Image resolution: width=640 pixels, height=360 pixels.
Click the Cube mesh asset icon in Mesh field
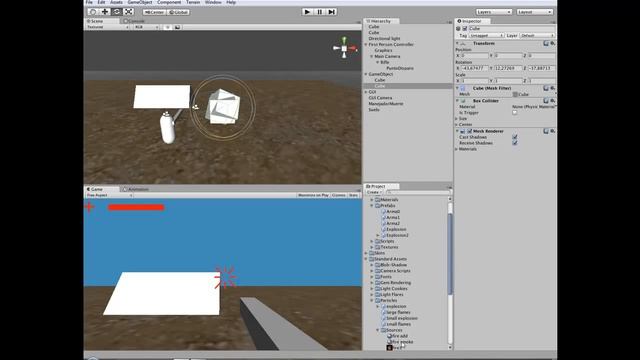[515, 94]
